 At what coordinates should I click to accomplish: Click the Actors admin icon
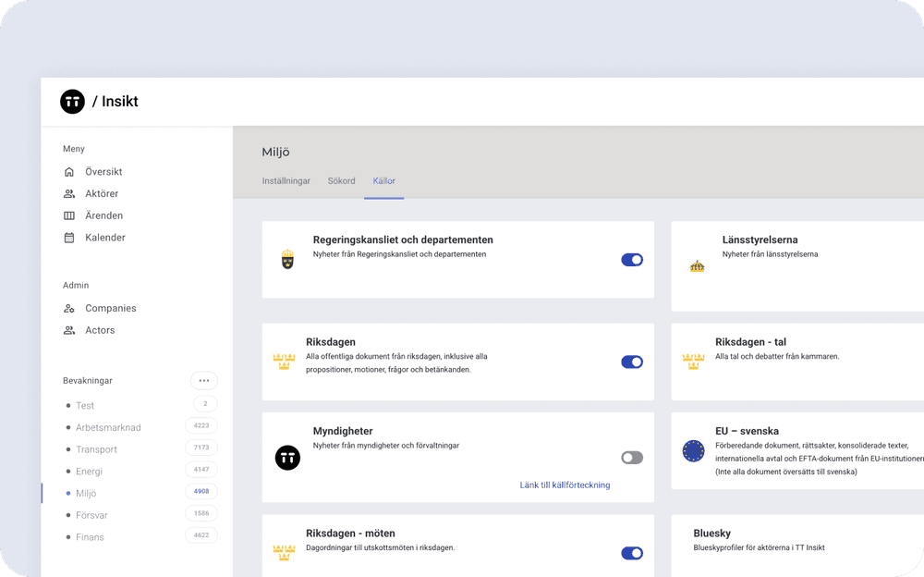(69, 330)
